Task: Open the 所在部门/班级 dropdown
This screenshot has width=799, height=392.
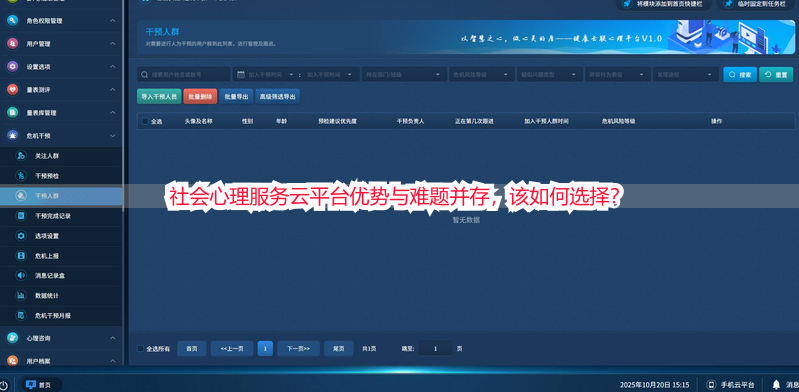Action: coord(404,74)
